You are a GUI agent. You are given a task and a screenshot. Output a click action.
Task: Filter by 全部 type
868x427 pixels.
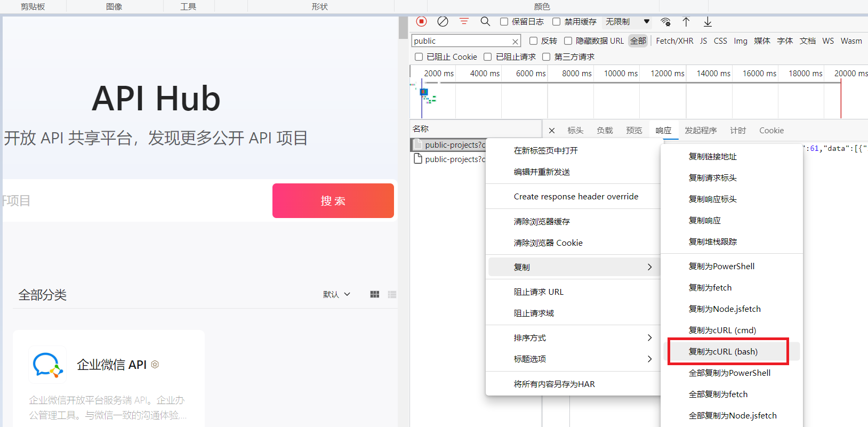(638, 41)
